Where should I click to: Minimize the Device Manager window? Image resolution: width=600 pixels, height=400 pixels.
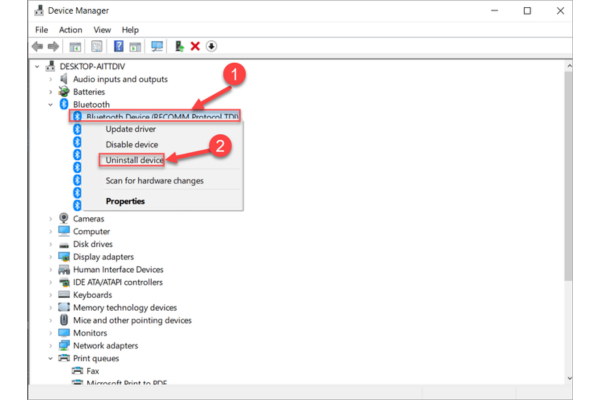[494, 11]
